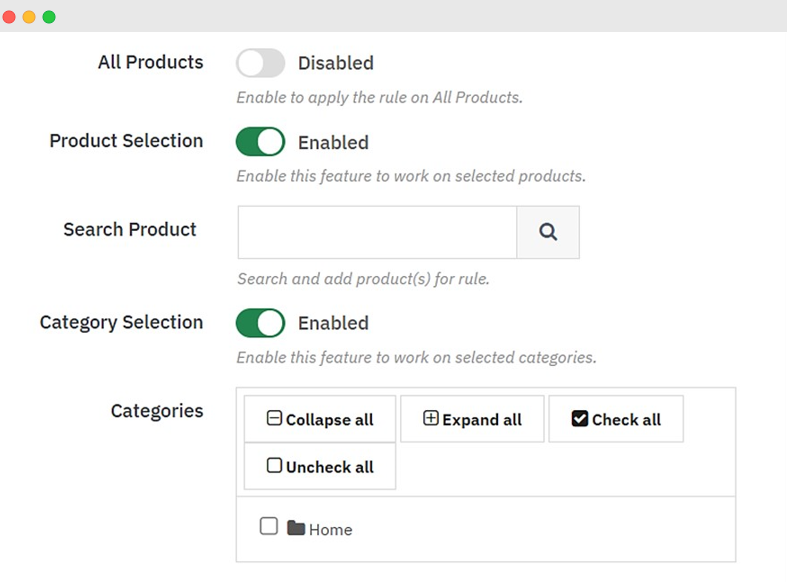Click the yellow minimize window button
Image resolution: width=787 pixels, height=582 pixels.
point(29,17)
